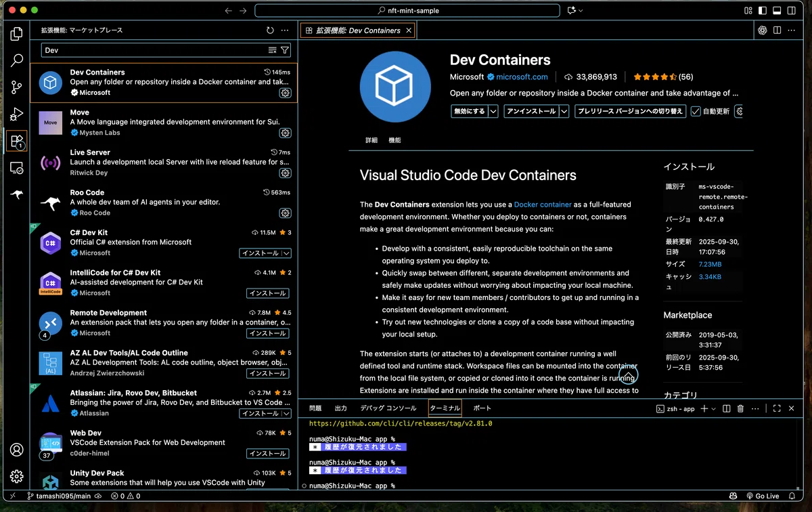This screenshot has height=512, width=812.
Task: Split the editor to the right
Action: coord(777,30)
